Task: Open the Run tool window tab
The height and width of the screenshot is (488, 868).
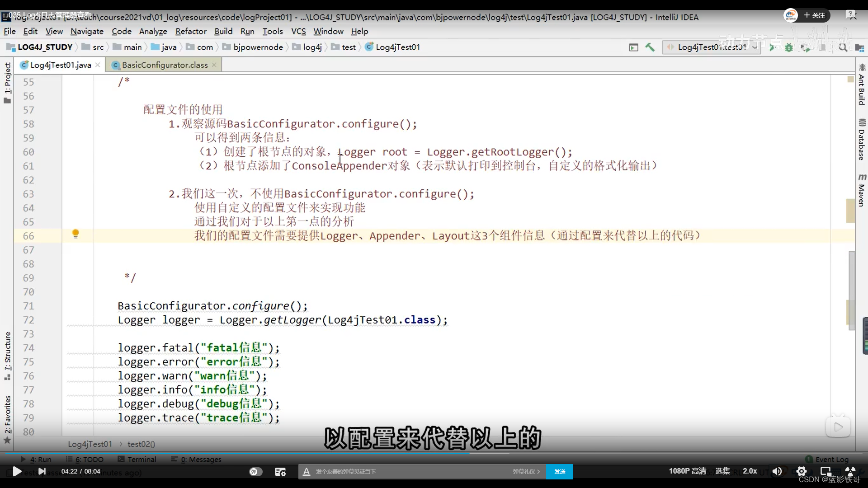Action: tap(36, 460)
